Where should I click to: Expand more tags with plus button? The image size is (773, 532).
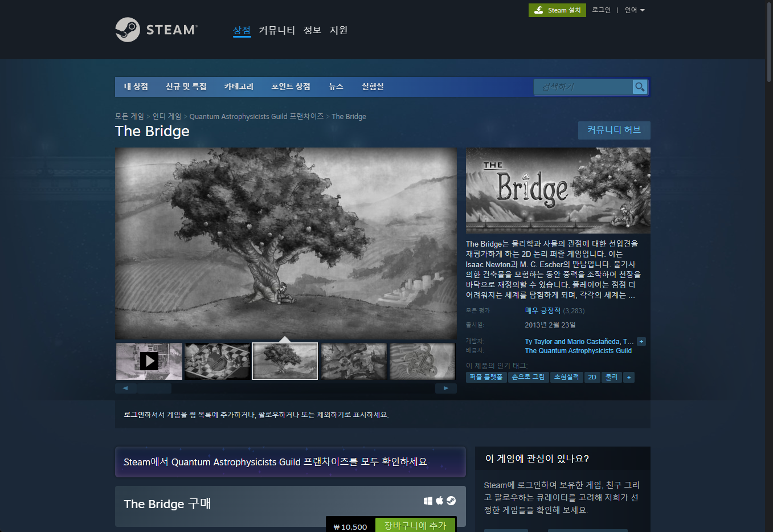click(629, 377)
